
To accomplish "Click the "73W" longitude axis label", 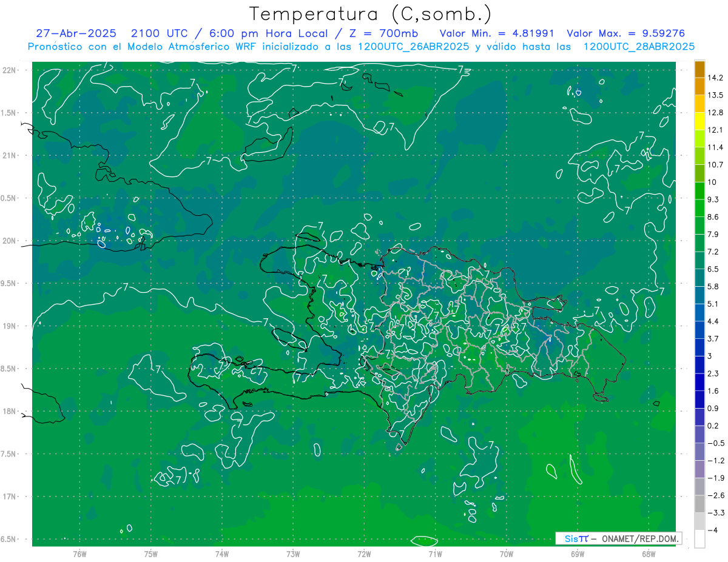I will (x=293, y=554).
